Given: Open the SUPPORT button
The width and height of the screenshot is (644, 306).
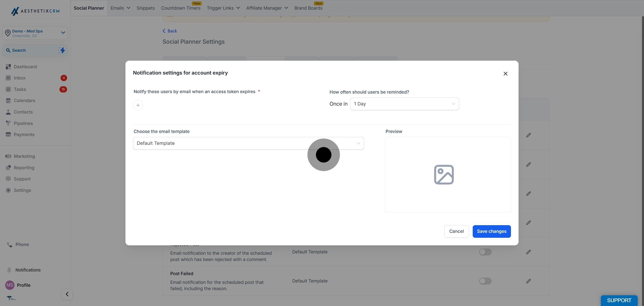Looking at the screenshot, I should pyautogui.click(x=619, y=300).
